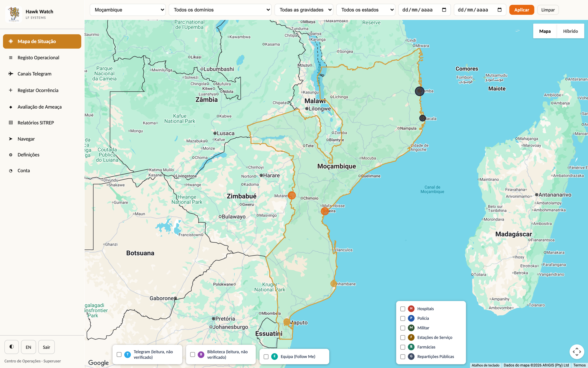Enable the Militar layer checkbox

(403, 328)
